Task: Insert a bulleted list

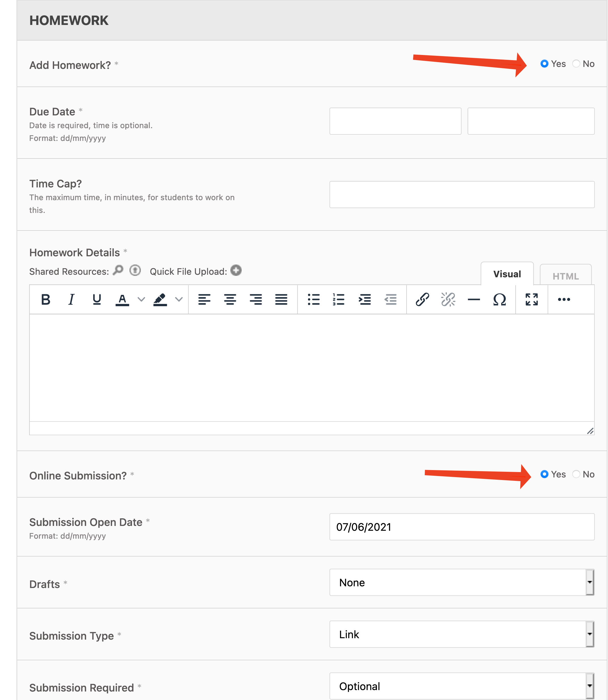Action: pyautogui.click(x=314, y=299)
